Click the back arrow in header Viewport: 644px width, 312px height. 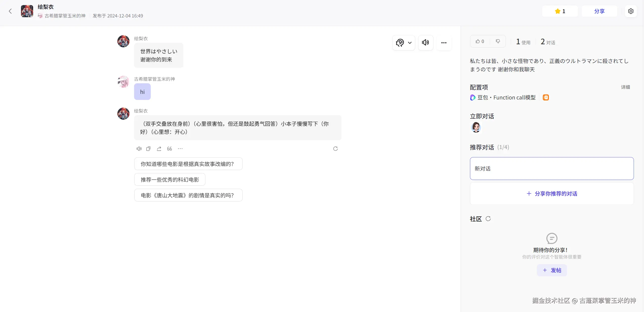click(10, 11)
